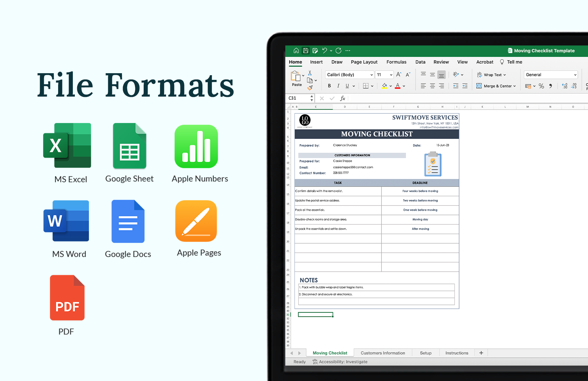The image size is (588, 381).
Task: Apply the yellow fill color bucket
Action: (x=384, y=86)
